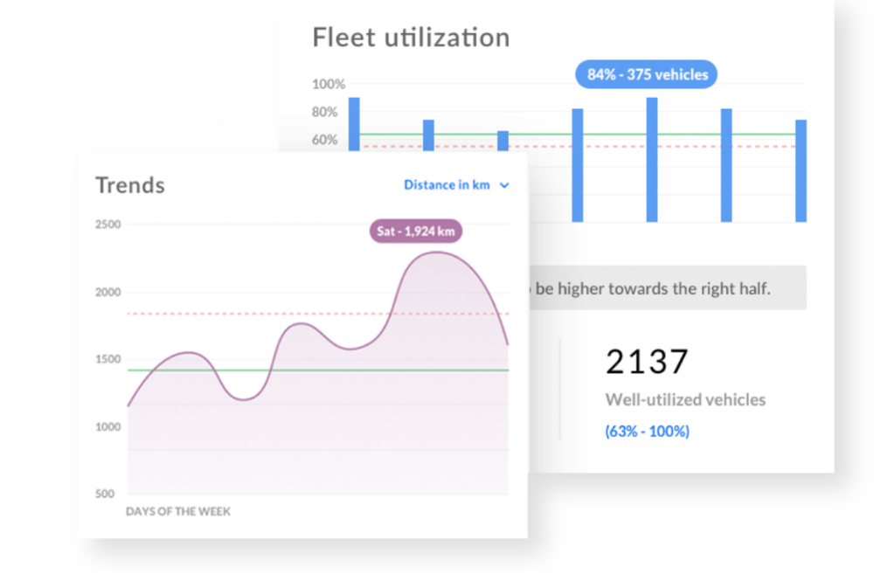Screen dimensions: 874x588
Task: Click the shortest utilization bar around 65%
Action: pyautogui.click(x=503, y=140)
